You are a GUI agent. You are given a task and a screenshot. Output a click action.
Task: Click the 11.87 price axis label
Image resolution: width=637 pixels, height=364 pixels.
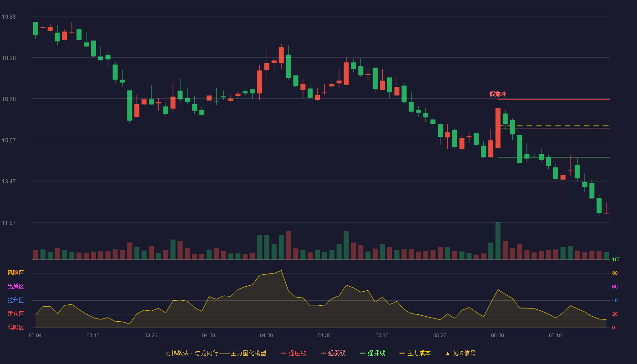tap(9, 223)
